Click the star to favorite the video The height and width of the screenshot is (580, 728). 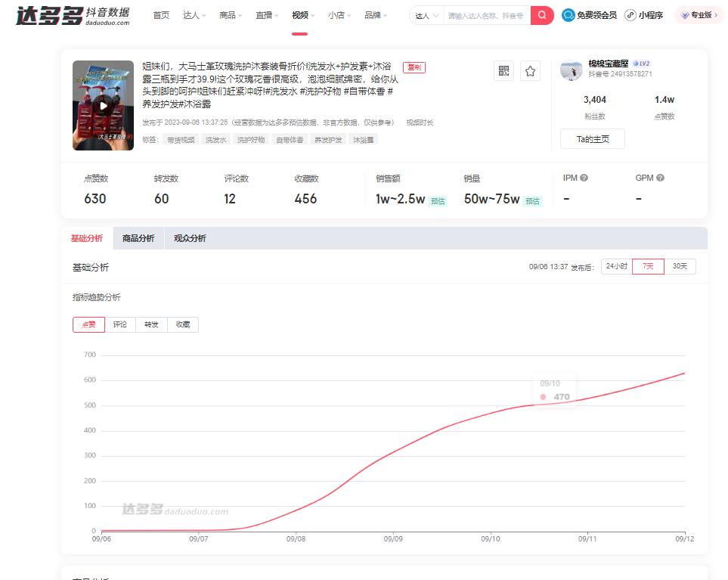(531, 70)
